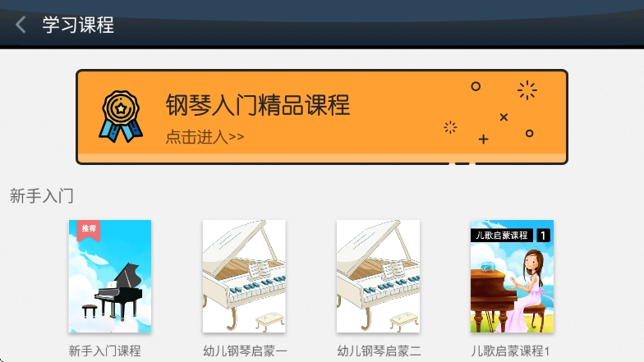Tap the plus sign decoration on banner
The image size is (644, 362).
click(483, 140)
